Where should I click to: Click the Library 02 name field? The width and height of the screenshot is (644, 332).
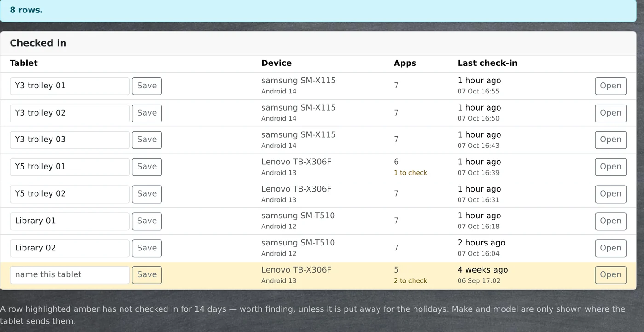tap(69, 249)
